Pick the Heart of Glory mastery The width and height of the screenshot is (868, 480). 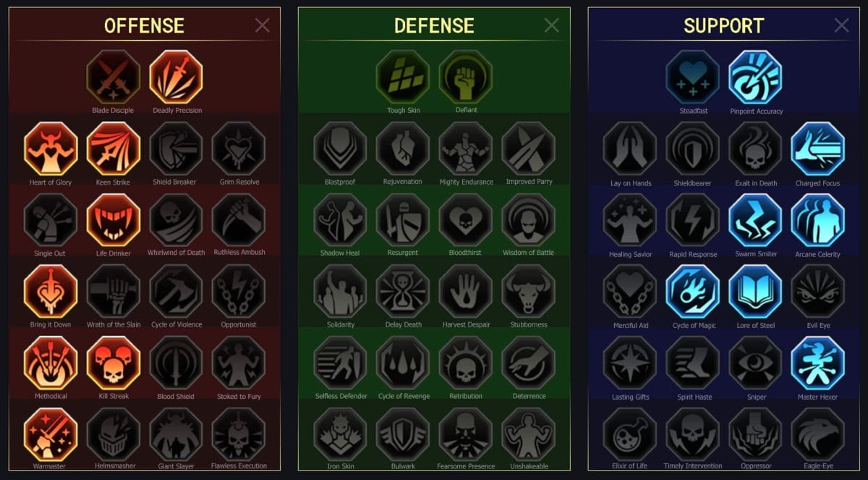(51, 148)
